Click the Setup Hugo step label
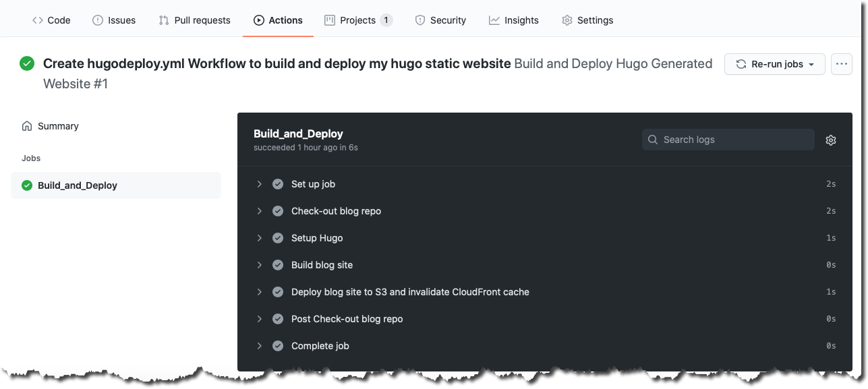 tap(317, 238)
